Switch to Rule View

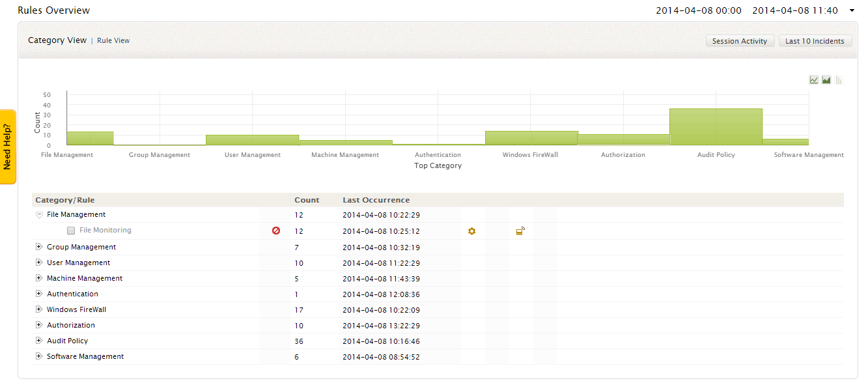113,40
